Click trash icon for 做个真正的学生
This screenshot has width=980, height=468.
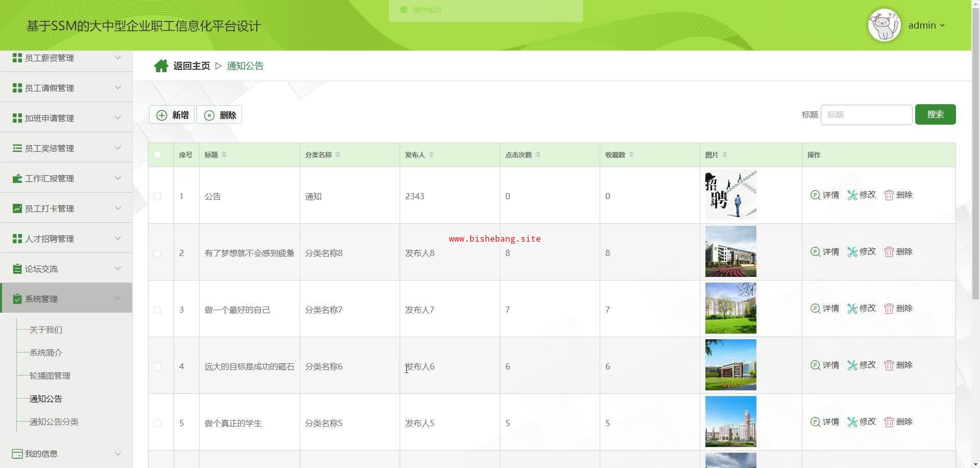(x=889, y=422)
